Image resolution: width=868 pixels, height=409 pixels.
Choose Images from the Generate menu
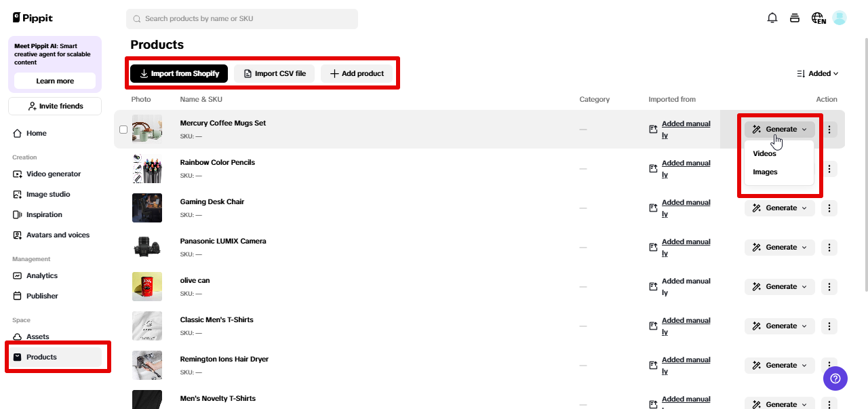[764, 172]
